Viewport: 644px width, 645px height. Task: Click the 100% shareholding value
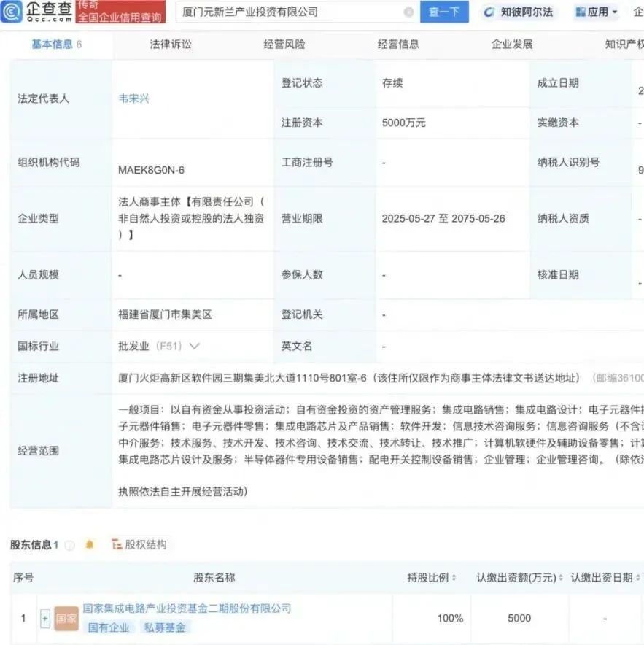click(450, 618)
